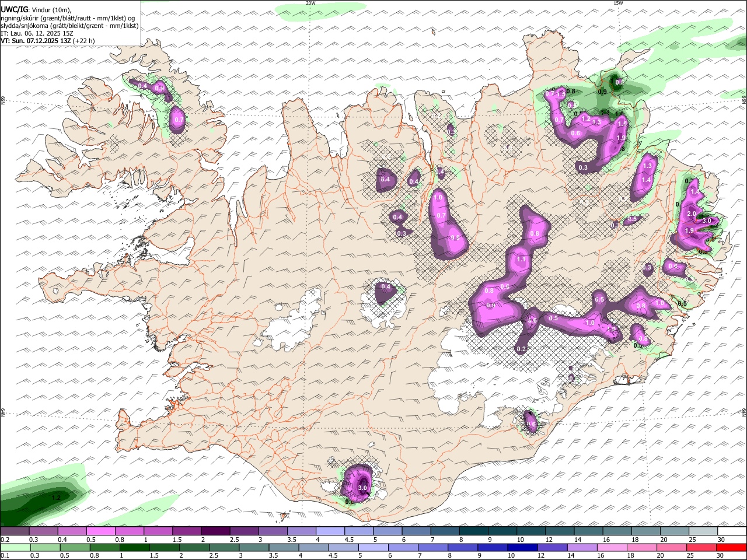Click the '0.1' label on the bottom legend row

coord(5,556)
